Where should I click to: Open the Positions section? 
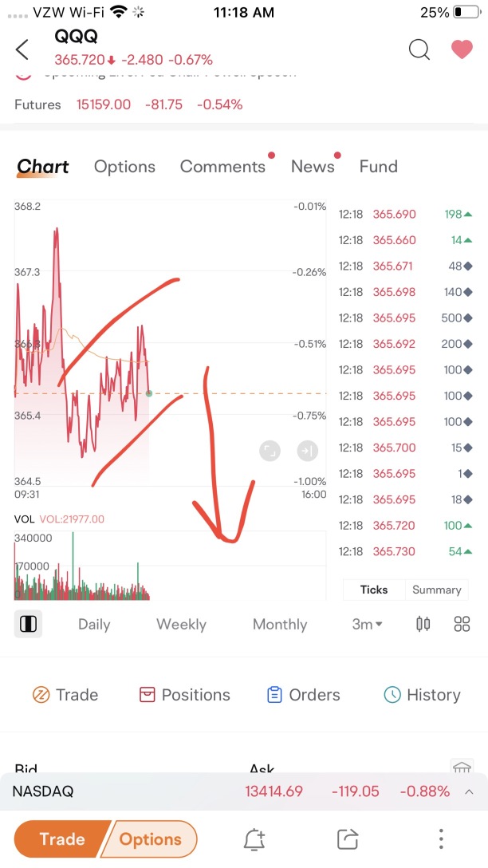tap(183, 695)
